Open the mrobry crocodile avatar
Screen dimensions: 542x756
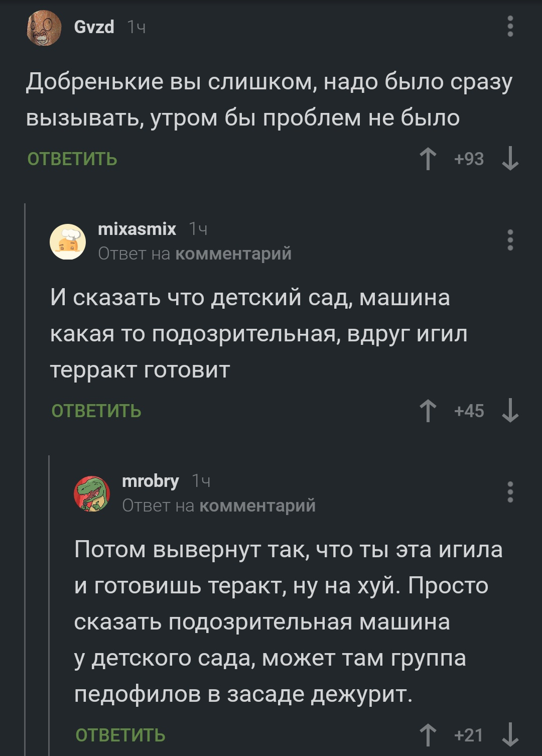tap(92, 493)
